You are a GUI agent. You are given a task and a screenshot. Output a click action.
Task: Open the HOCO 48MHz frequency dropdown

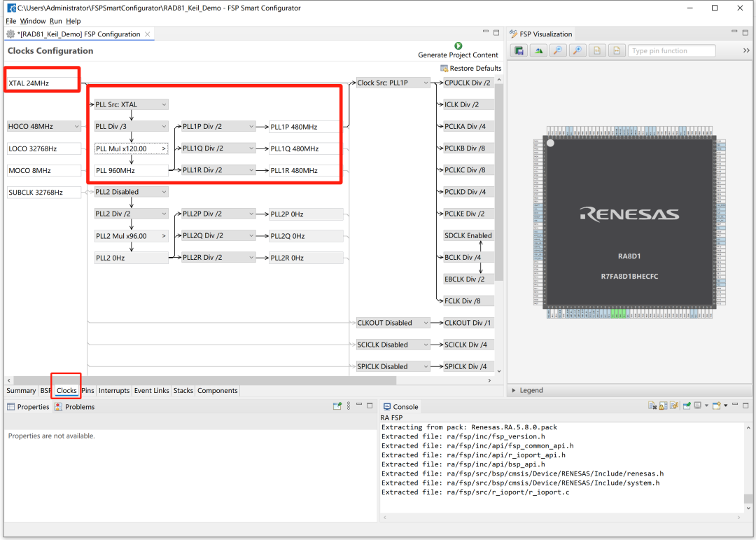pyautogui.click(x=44, y=127)
